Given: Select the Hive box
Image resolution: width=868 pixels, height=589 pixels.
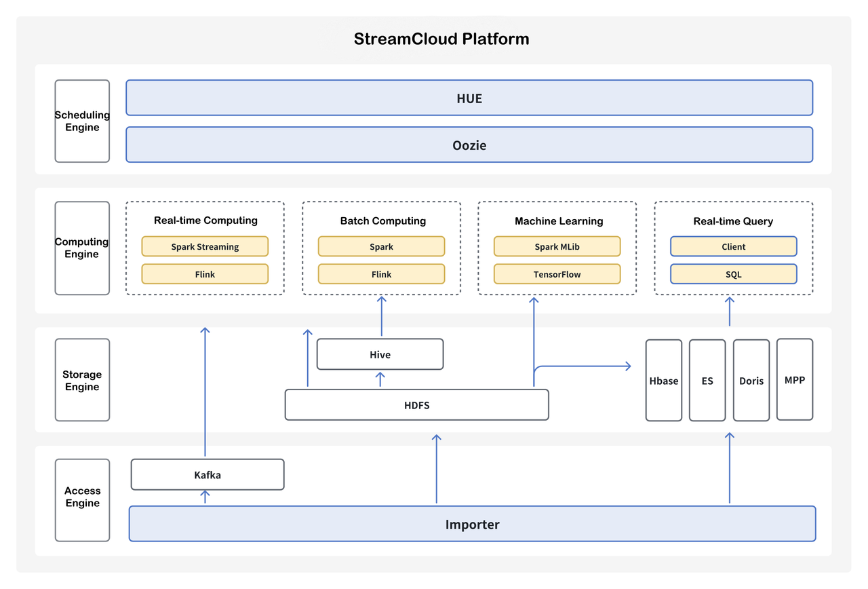Looking at the screenshot, I should tap(380, 354).
